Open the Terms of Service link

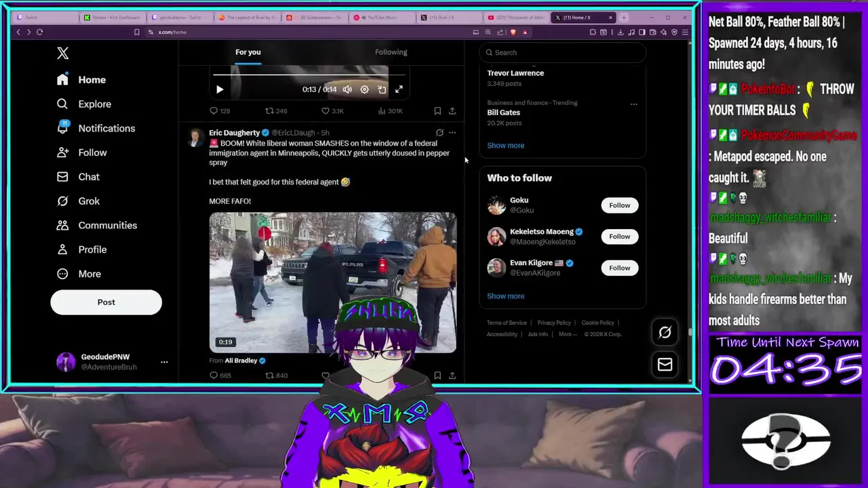click(507, 323)
